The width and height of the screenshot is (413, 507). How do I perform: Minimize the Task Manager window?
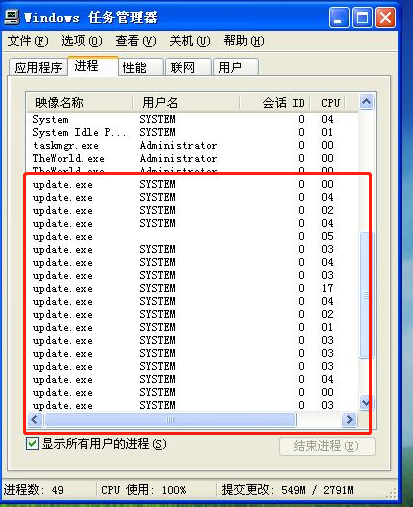click(339, 17)
